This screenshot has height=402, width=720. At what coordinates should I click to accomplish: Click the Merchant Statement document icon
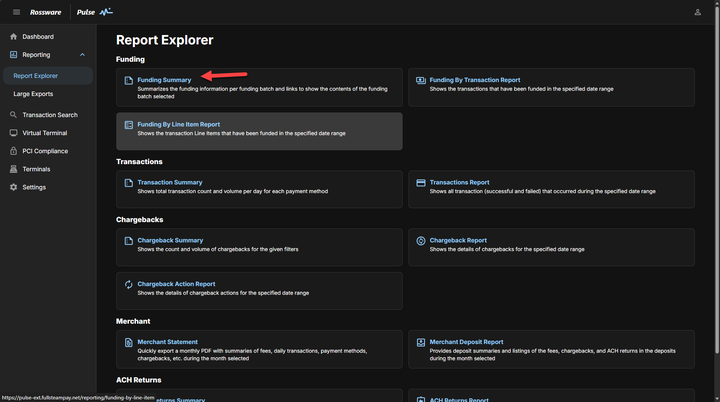pos(128,342)
